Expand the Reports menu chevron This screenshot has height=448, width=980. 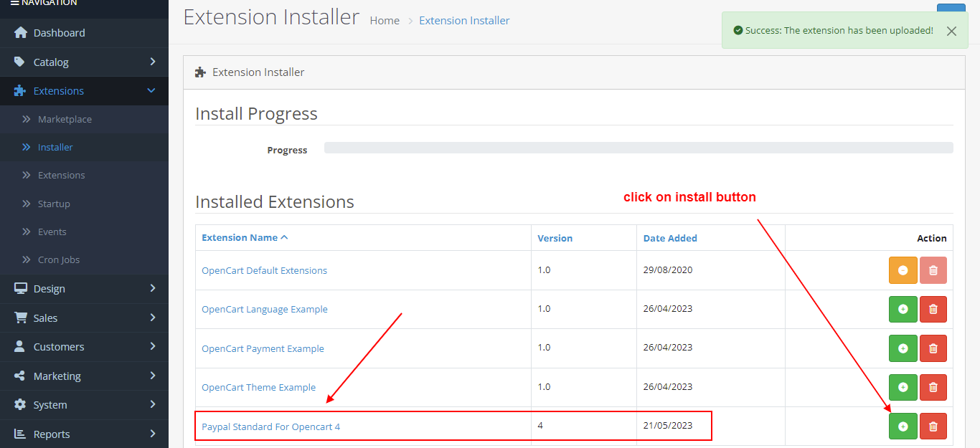(152, 434)
